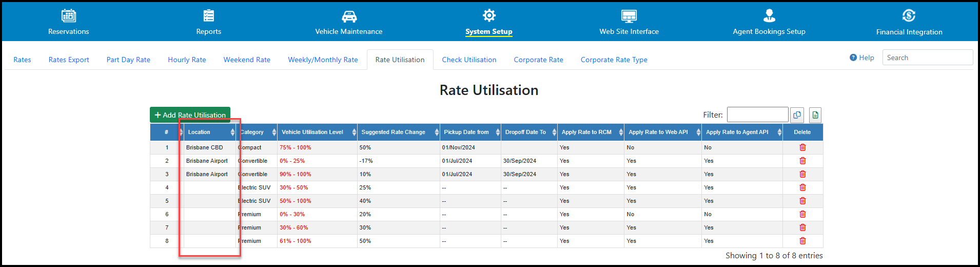The height and width of the screenshot is (267, 980).
Task: Open the Corporate Rate Type tab
Action: click(614, 60)
